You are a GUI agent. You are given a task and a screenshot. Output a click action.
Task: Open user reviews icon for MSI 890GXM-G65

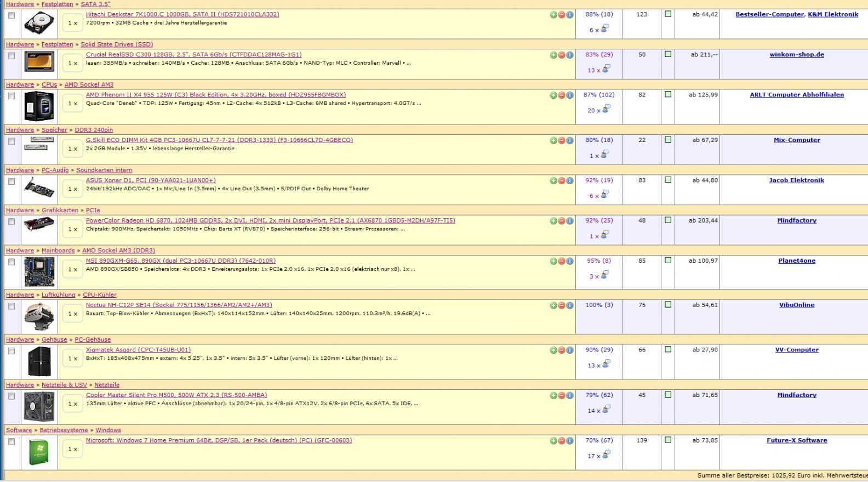(x=604, y=275)
